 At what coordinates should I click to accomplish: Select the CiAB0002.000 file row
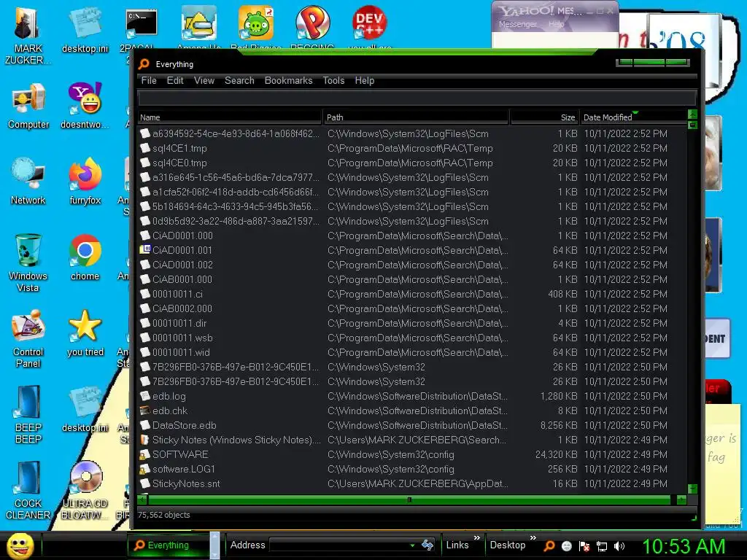(413, 308)
